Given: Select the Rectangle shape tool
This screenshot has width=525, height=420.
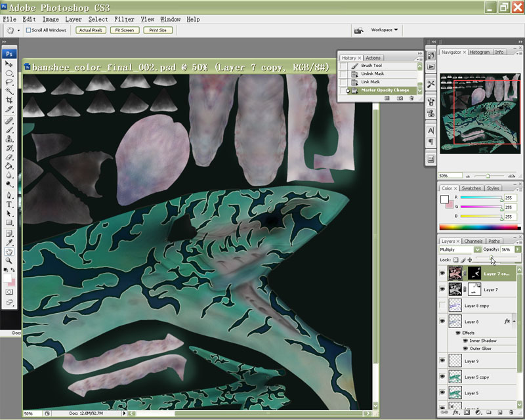Looking at the screenshot, I should click(x=9, y=222).
